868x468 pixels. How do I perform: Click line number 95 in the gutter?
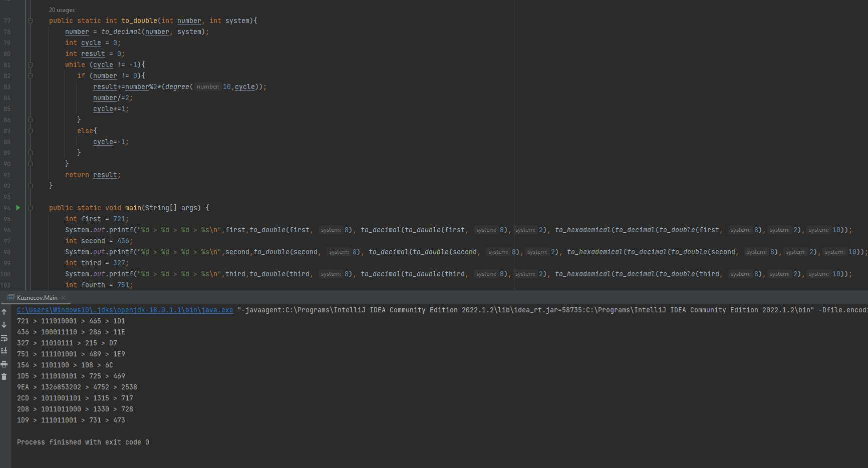click(7, 219)
